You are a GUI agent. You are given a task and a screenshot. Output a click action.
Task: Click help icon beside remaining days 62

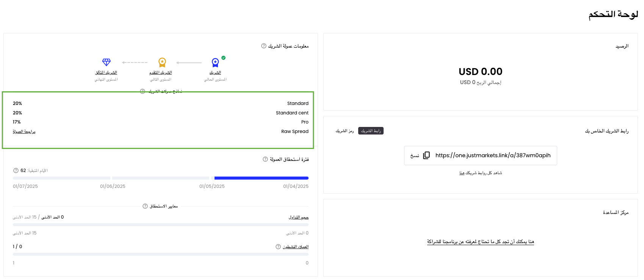[x=16, y=171]
